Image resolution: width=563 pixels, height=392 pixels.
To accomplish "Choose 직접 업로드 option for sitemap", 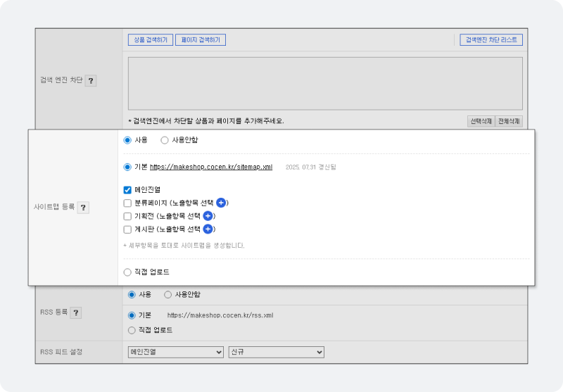I will [x=127, y=272].
